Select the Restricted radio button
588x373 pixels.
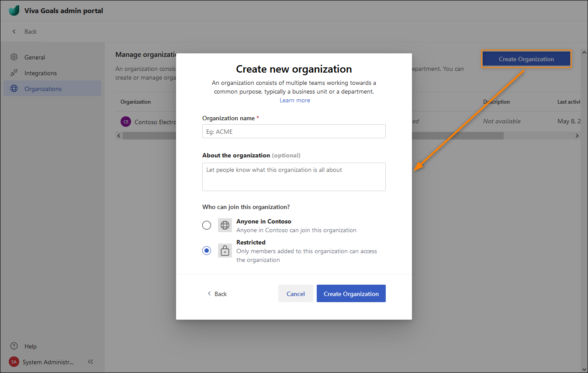(x=207, y=251)
